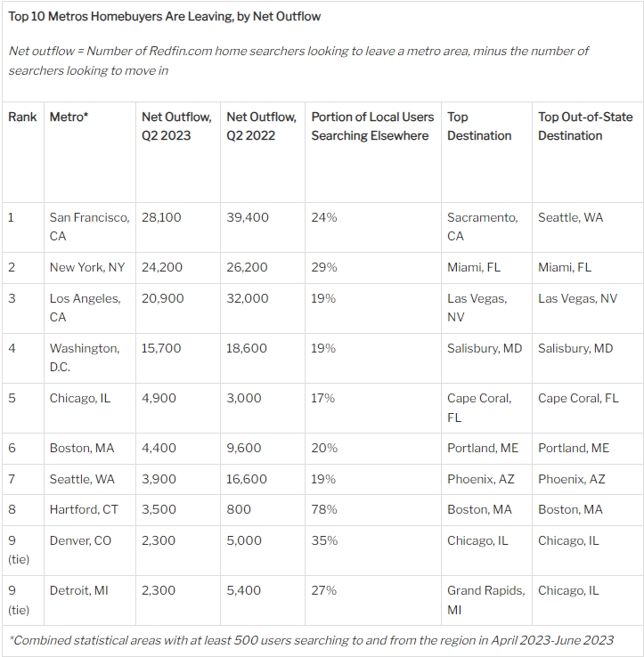Image resolution: width=644 pixels, height=657 pixels.
Task: Click the 'Top Out-of-State Destination' column header
Action: point(585,126)
